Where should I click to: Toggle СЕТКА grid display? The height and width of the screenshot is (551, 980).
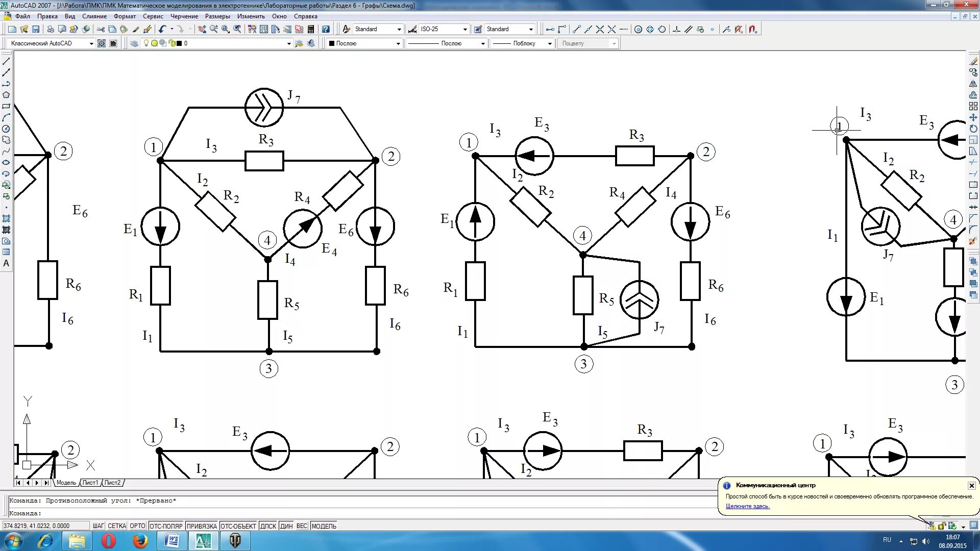[117, 526]
